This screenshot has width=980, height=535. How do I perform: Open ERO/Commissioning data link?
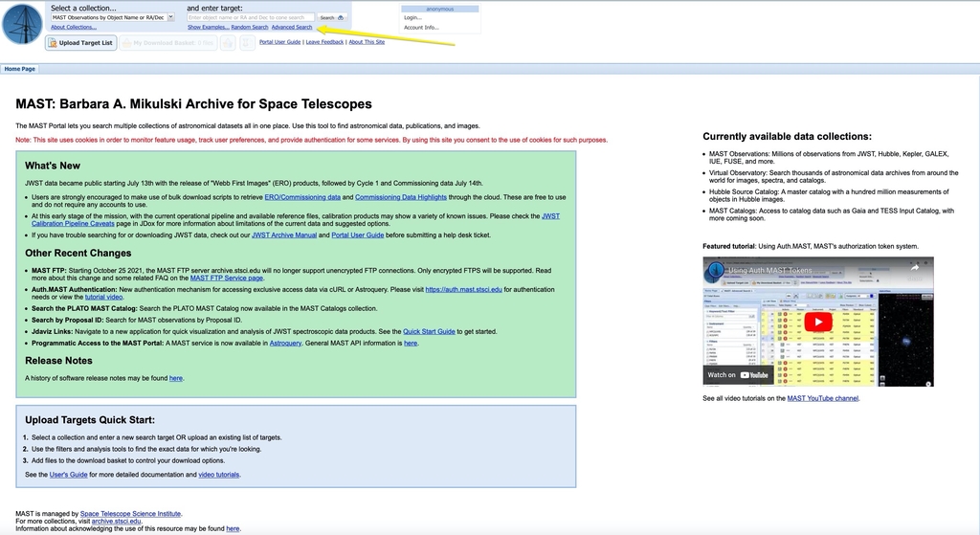point(302,197)
